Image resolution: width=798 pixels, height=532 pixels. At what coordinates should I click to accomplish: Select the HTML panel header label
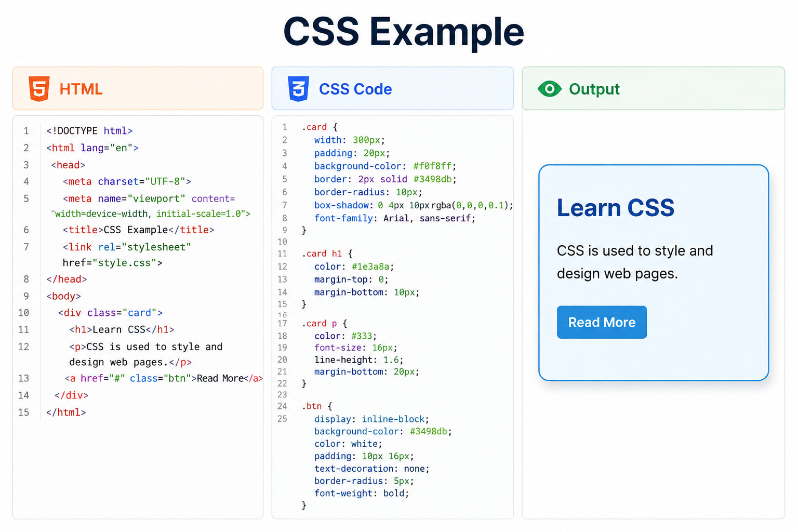click(81, 89)
